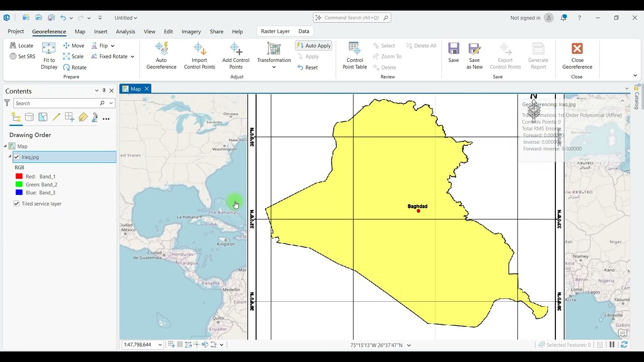Click the open project folder icon
The height and width of the screenshot is (362, 644).
coord(38,18)
